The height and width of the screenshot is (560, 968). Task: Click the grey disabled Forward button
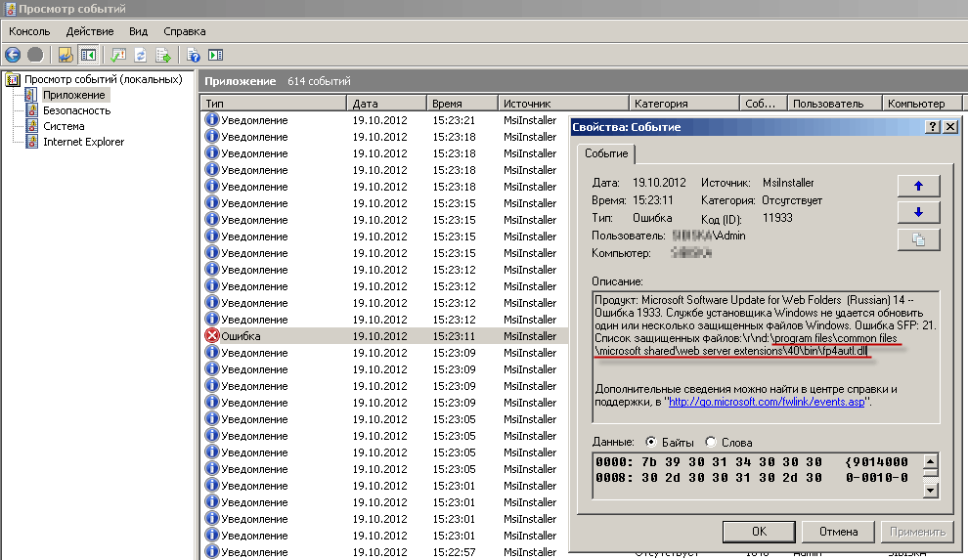35,55
